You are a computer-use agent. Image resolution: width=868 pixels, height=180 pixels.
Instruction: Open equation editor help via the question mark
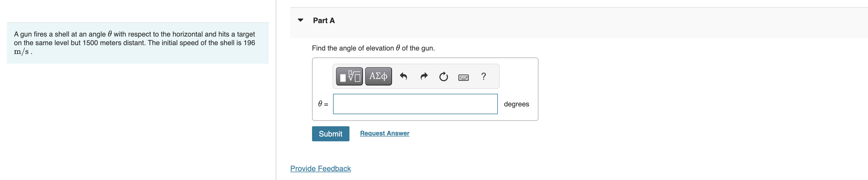coord(484,76)
